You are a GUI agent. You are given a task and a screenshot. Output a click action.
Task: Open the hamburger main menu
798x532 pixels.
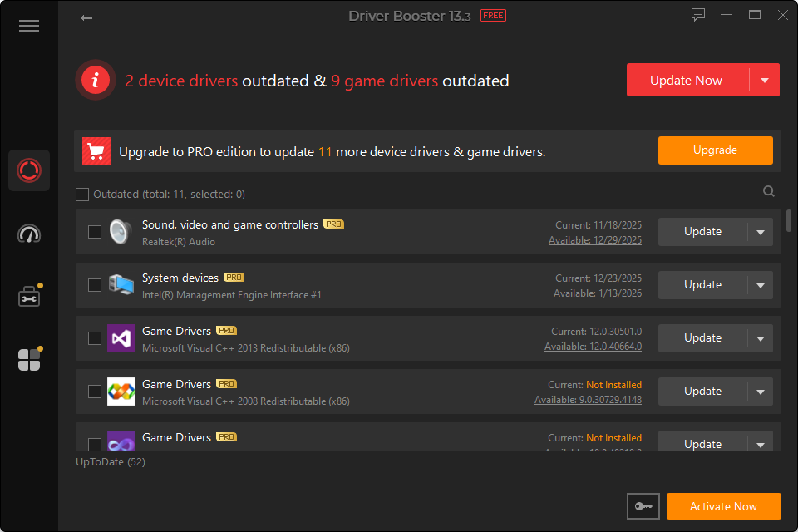(29, 26)
